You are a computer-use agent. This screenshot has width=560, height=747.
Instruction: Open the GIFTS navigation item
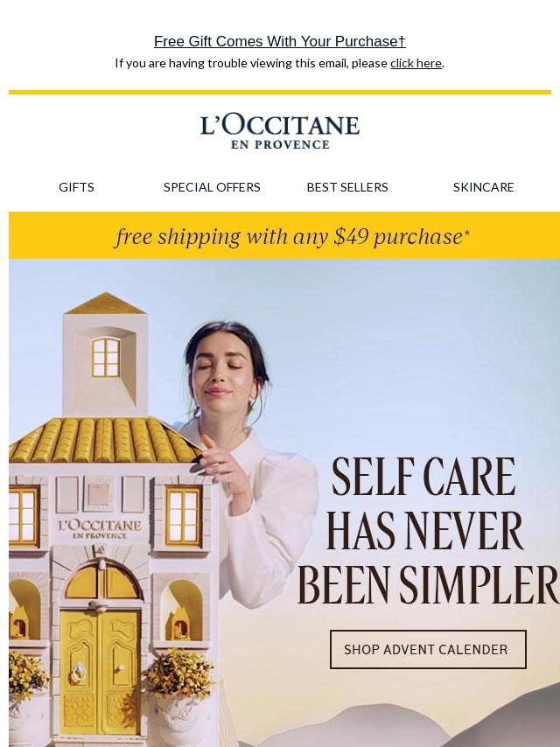[76, 187]
